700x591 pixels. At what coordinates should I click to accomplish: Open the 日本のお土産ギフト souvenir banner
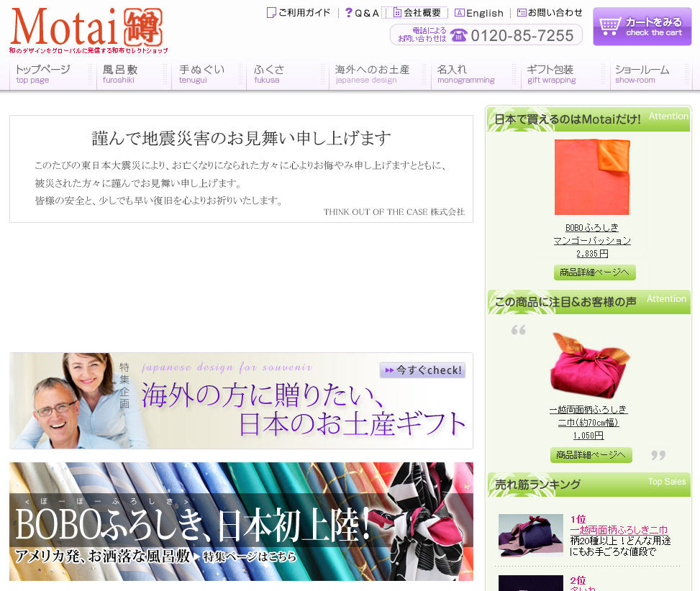coord(241,401)
